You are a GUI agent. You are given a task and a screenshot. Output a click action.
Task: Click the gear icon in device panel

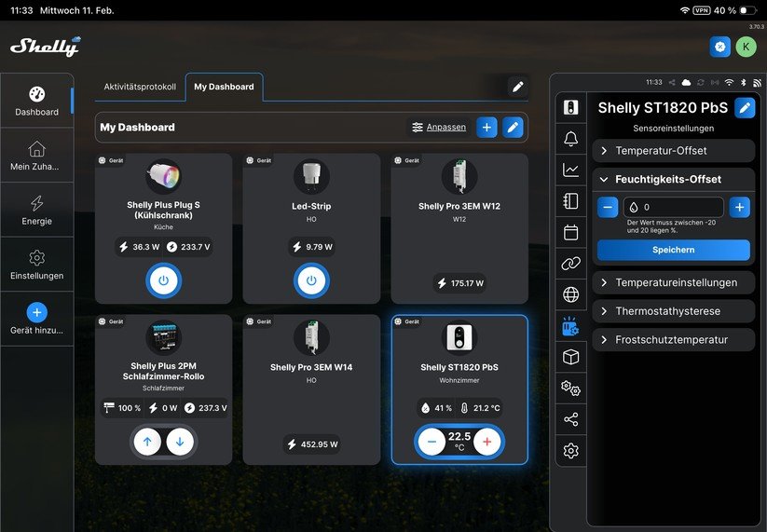click(571, 451)
